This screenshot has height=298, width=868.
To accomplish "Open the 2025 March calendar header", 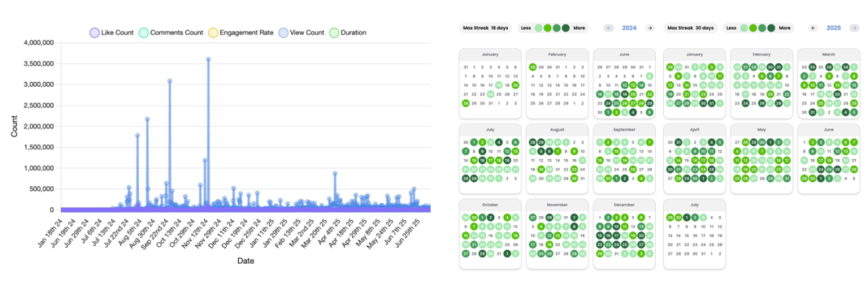I will tap(828, 55).
